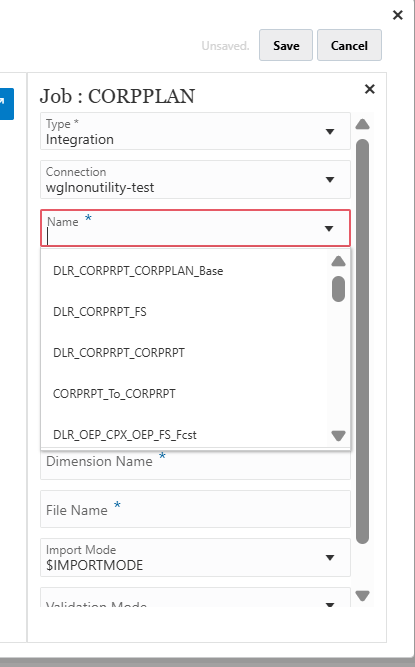Screen dimensions: 415x667
Task: Click the panel scroll-down arrow
Action: 362,596
